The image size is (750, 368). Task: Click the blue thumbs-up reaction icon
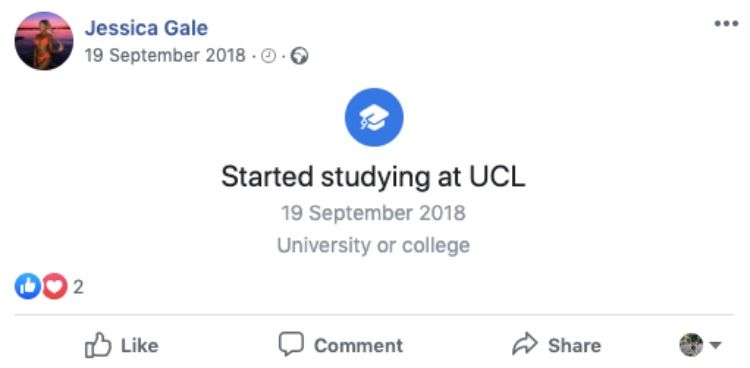(x=27, y=286)
